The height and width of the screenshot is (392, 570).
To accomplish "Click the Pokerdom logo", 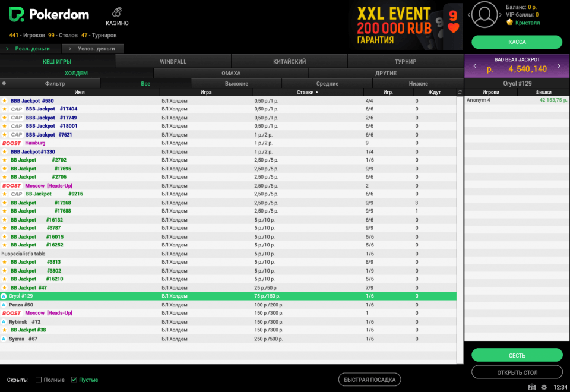I will point(49,15).
